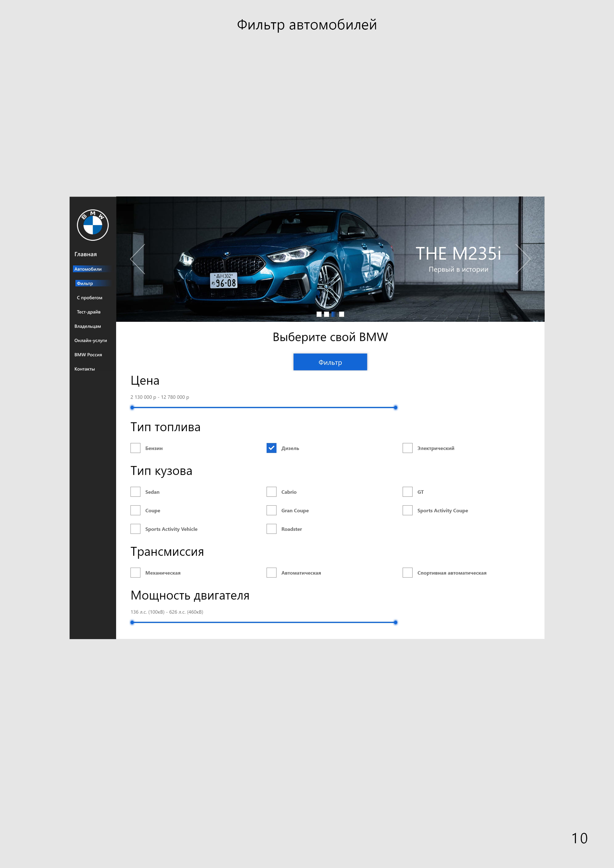Check Спортивная автоматическая transmission
This screenshot has width=614, height=868.
click(x=408, y=573)
